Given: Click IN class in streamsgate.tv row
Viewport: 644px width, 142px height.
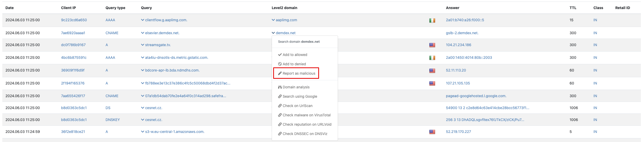Looking at the screenshot, I should pyautogui.click(x=595, y=45).
